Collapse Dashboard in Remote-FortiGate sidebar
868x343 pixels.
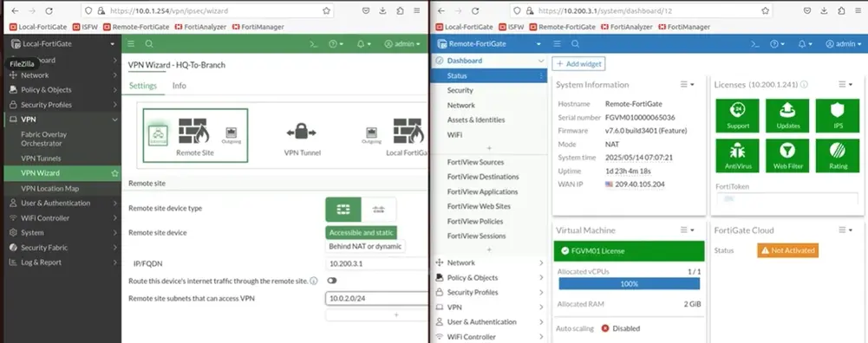(x=541, y=61)
